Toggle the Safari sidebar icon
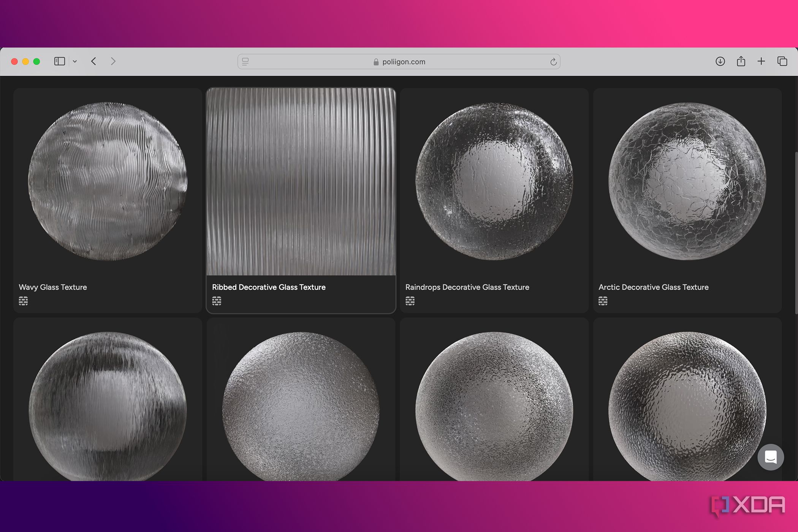 point(60,61)
